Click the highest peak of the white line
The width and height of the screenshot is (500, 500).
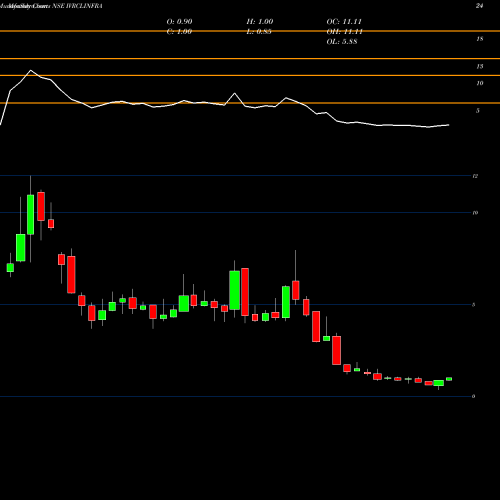31,70
